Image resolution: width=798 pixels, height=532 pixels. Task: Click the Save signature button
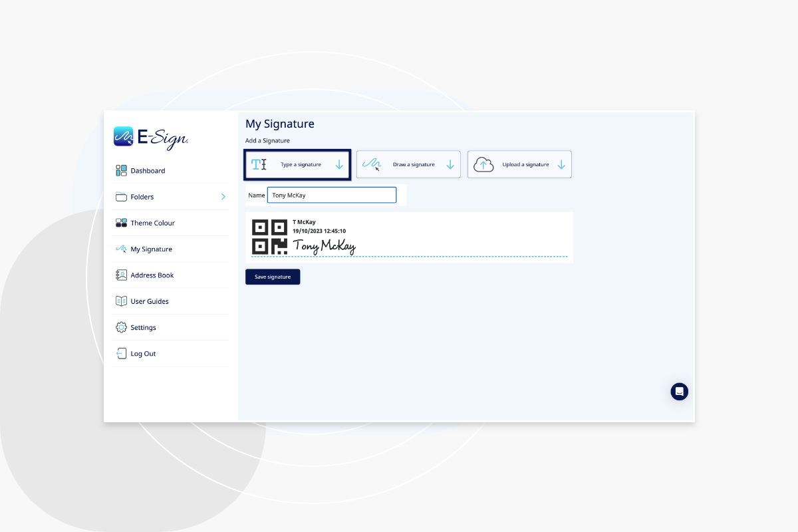[273, 277]
